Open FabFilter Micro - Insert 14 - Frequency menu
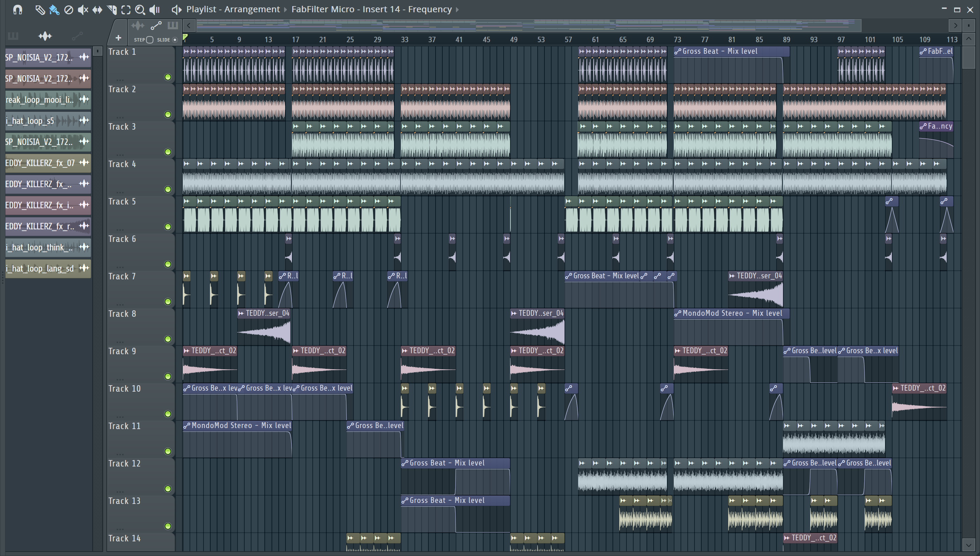 tap(372, 9)
